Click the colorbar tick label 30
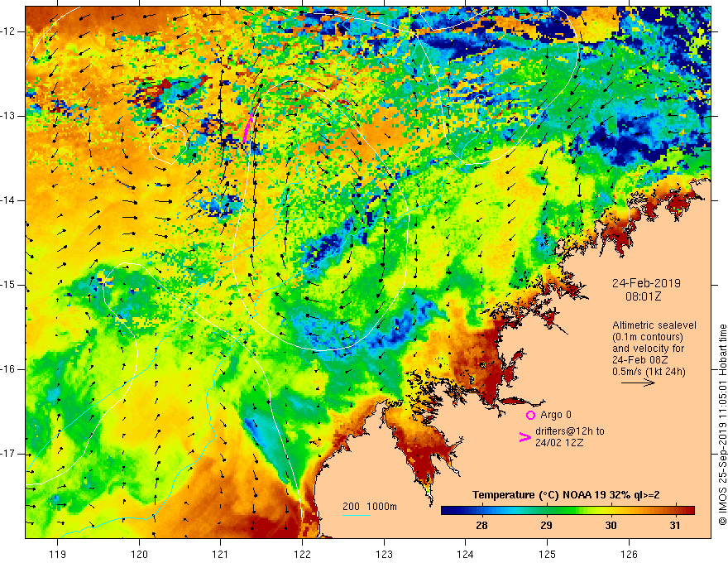 [x=611, y=526]
